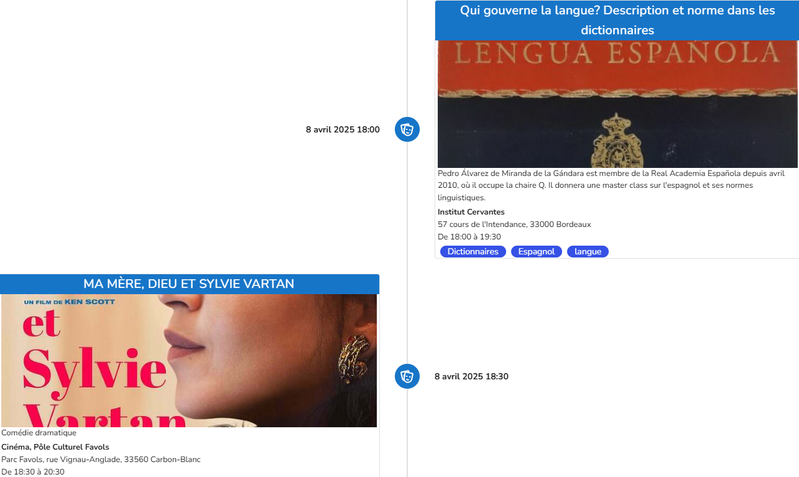Select the '8 avril 2025 18:00' timeline date
799x477 pixels.
342,129
